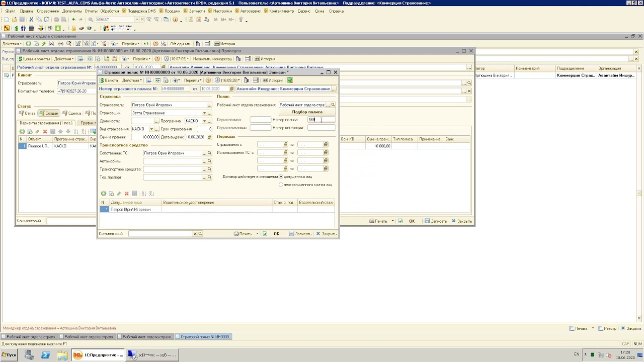Viewport: 644px width, 362px height.
Task: Click the M+ memory button in the main toolbar
Action: click(223, 20)
